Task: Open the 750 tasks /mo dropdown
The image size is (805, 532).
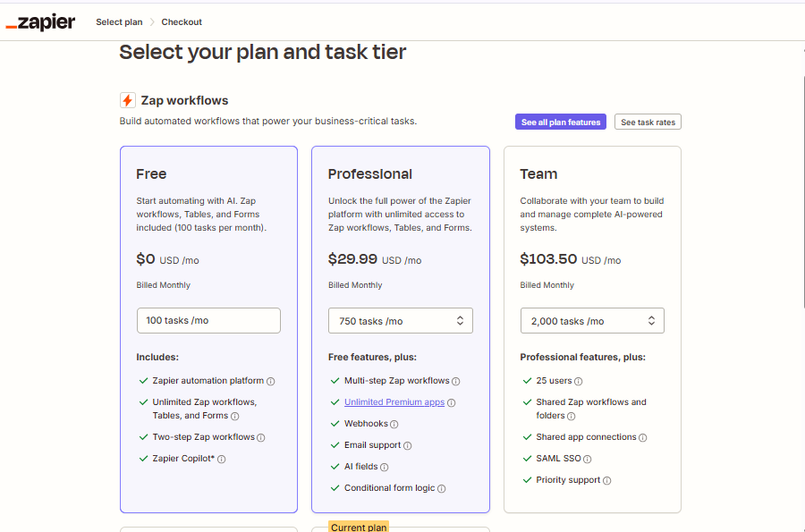Action: click(401, 321)
